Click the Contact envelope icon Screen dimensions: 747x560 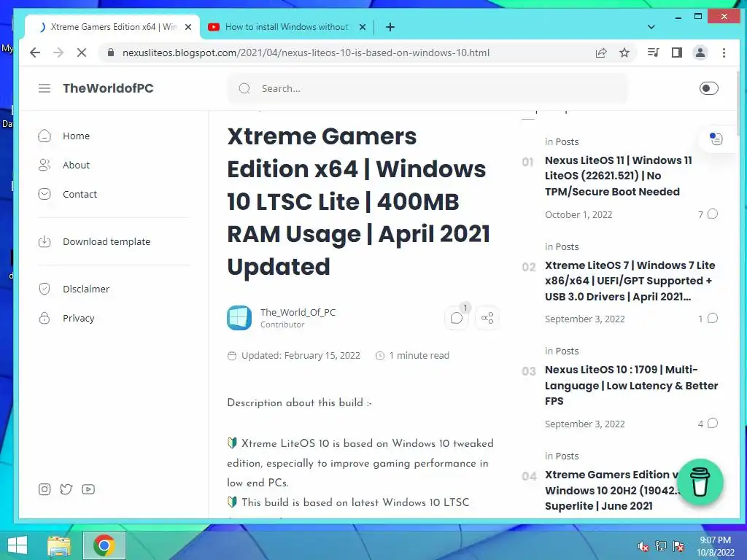click(x=44, y=194)
